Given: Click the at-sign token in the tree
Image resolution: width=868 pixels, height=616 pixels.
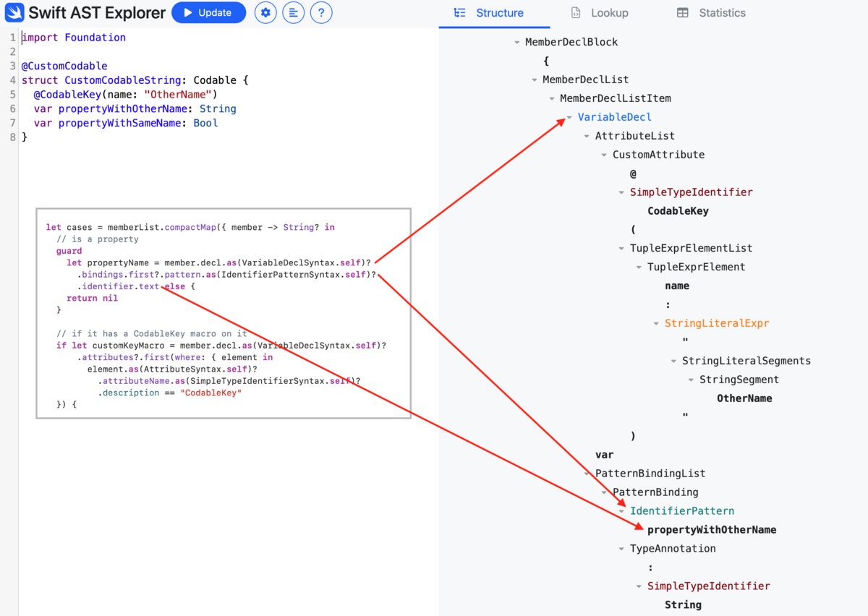Looking at the screenshot, I should point(633,174).
